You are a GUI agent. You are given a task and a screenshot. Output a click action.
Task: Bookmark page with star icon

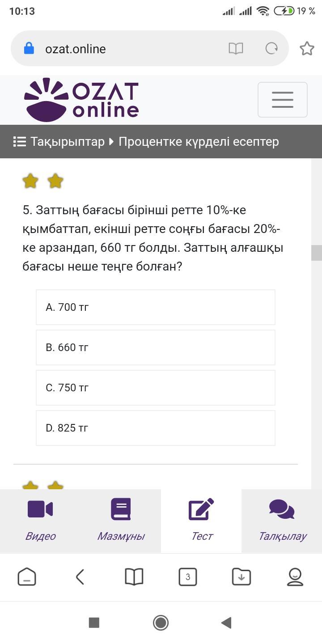click(x=307, y=48)
